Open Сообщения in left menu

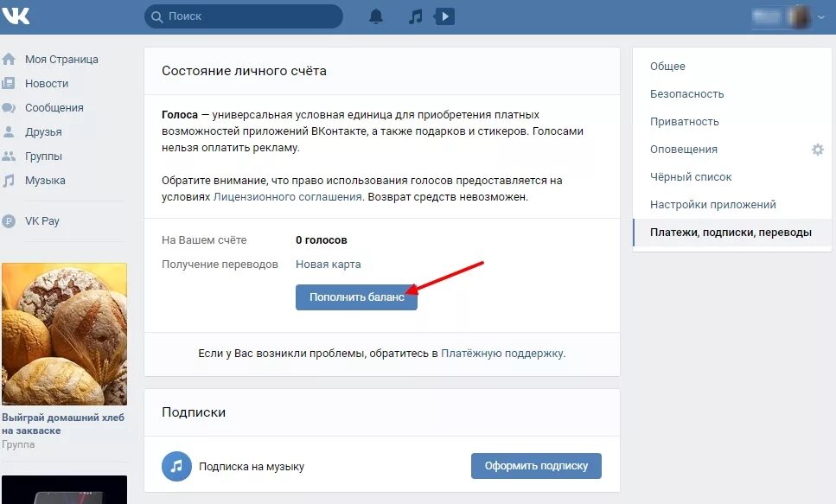(54, 108)
